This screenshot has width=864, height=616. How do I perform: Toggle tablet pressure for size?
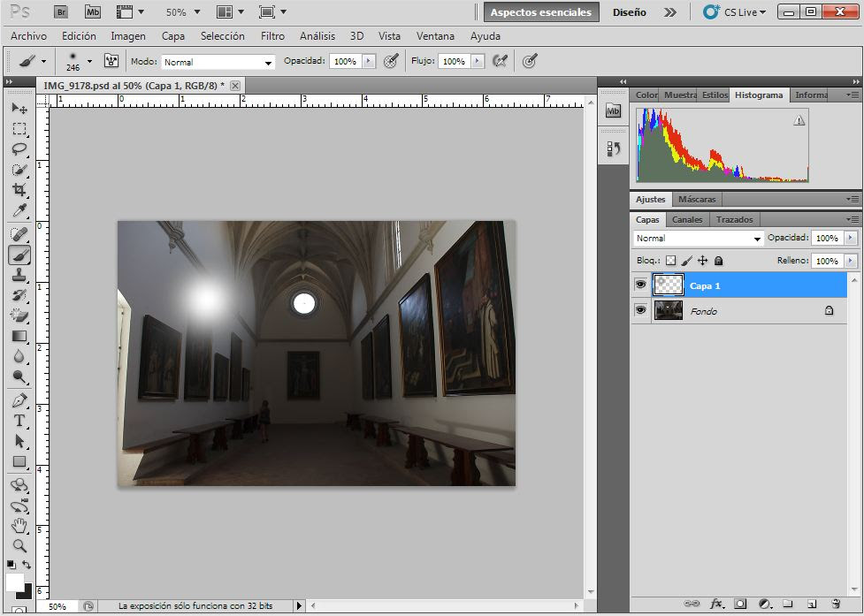[x=530, y=61]
